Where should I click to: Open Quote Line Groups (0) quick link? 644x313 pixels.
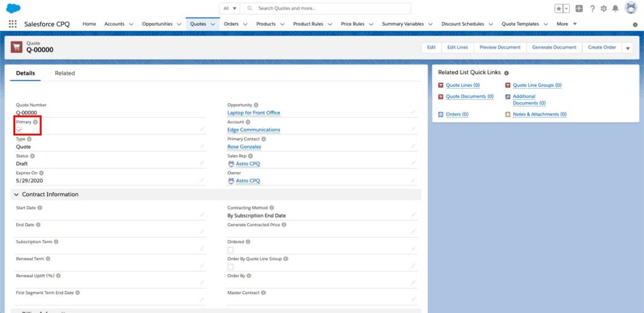click(537, 85)
